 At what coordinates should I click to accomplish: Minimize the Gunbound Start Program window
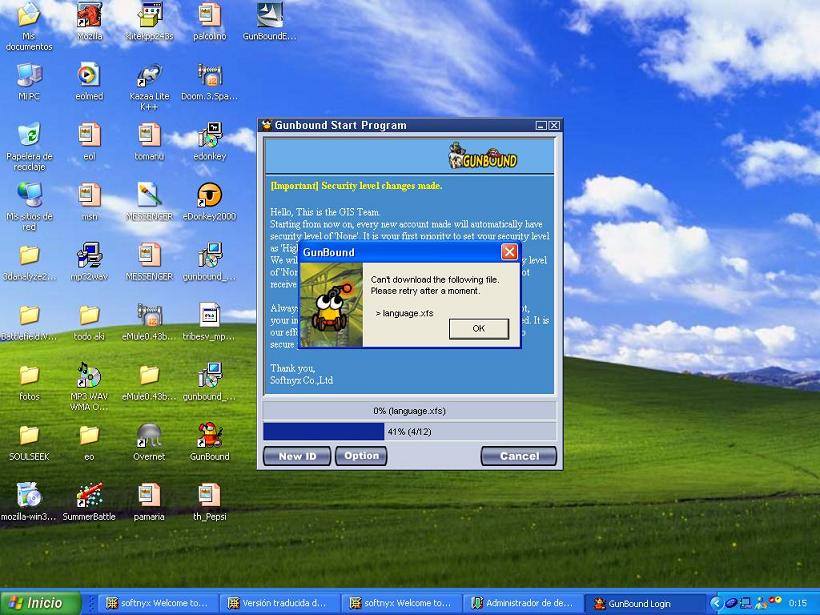(x=541, y=126)
